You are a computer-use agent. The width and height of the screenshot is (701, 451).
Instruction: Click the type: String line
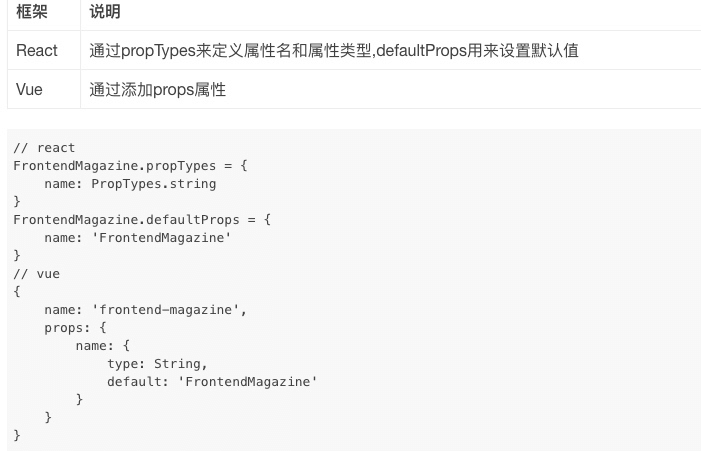click(157, 364)
